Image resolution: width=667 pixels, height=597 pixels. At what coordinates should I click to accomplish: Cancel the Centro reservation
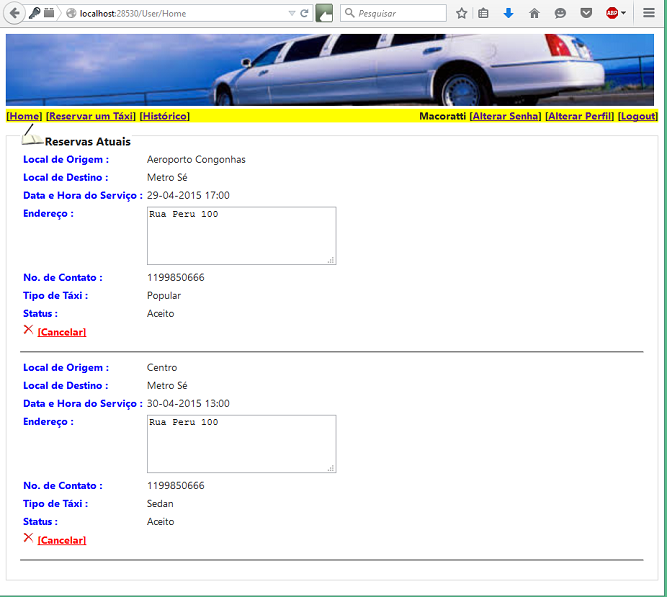(62, 540)
